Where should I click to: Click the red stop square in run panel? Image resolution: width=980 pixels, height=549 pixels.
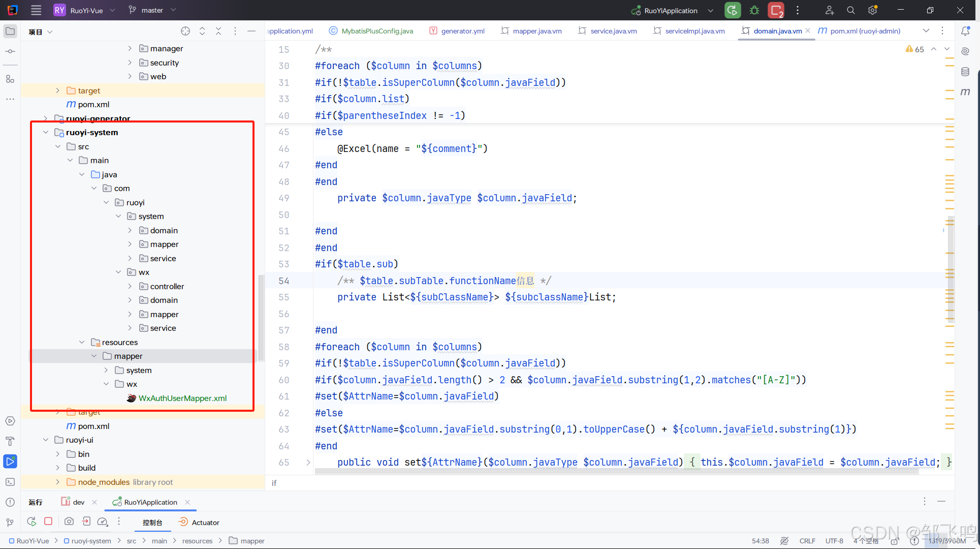coord(48,521)
